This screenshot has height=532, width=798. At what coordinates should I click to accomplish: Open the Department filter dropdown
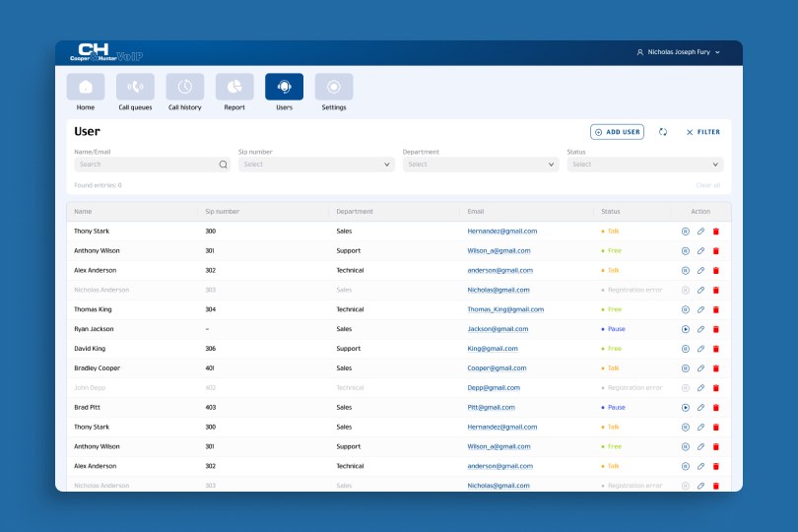click(480, 165)
